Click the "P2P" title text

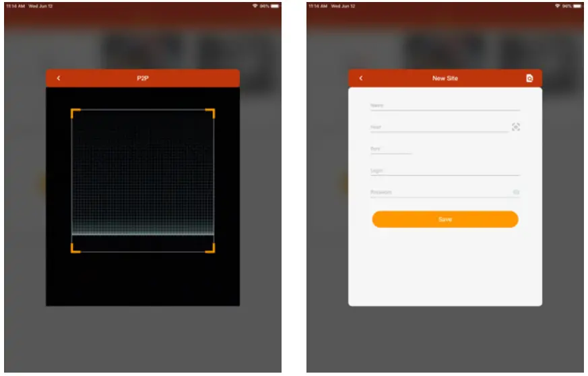(x=143, y=78)
